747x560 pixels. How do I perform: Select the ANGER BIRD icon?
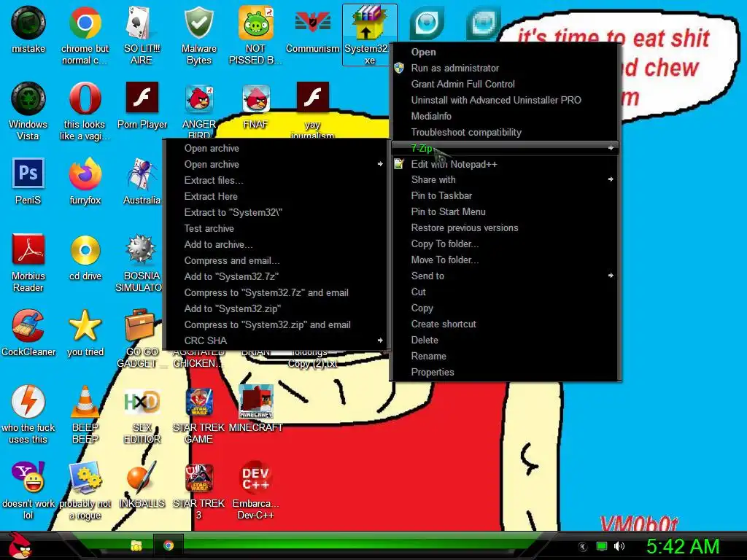point(198,98)
